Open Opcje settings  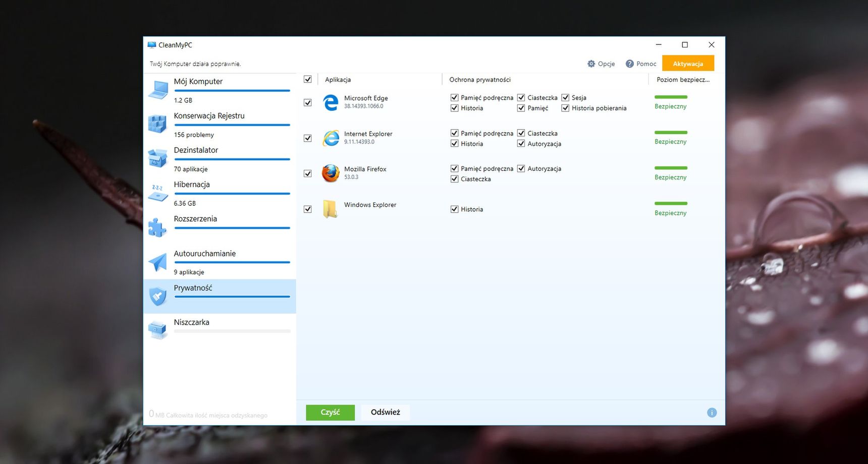601,64
